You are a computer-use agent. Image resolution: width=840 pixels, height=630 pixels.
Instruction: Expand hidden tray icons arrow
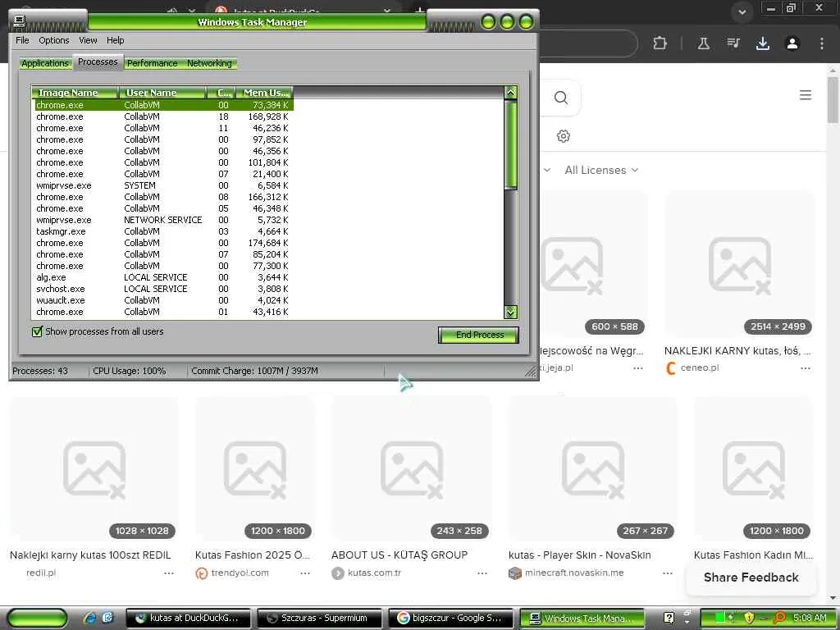click(687, 622)
